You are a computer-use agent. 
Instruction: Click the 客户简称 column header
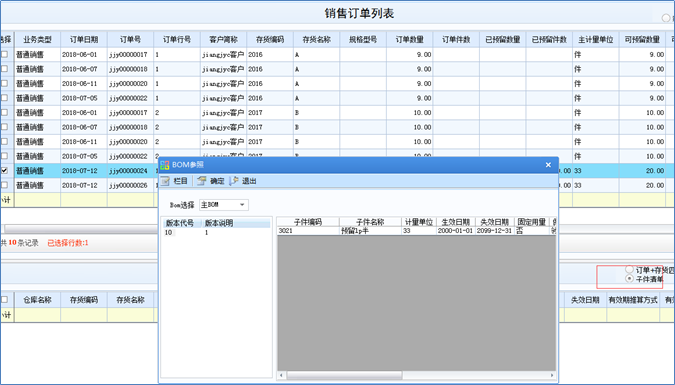223,40
